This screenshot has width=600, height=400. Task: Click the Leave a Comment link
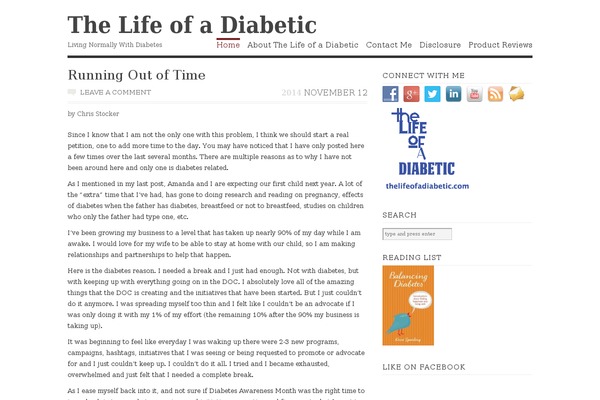tap(109, 92)
